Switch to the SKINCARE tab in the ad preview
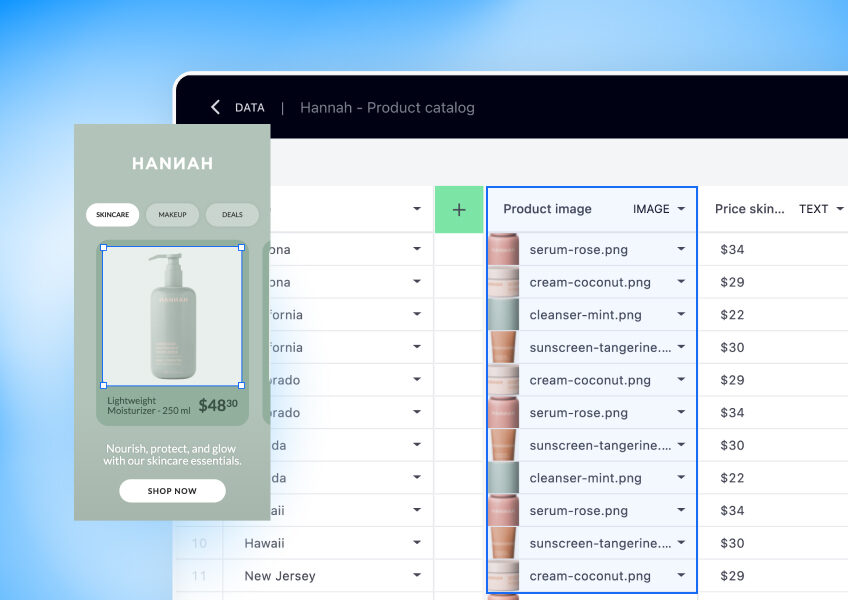Screen dimensions: 848x600 pos(112,215)
